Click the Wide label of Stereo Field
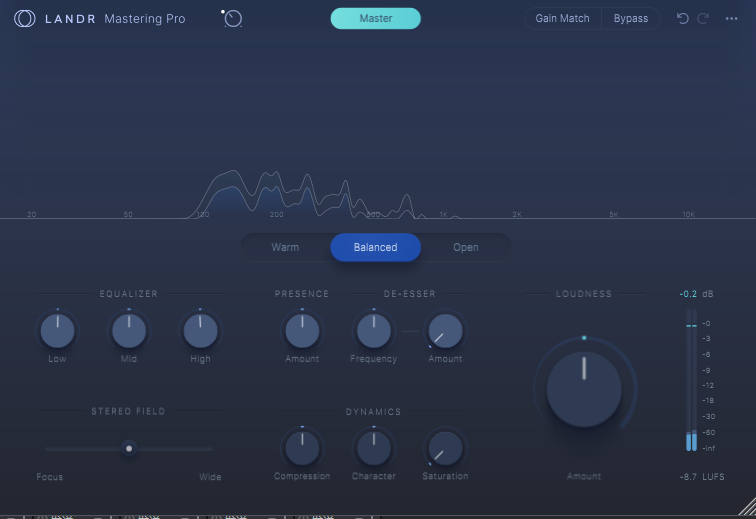 210,477
